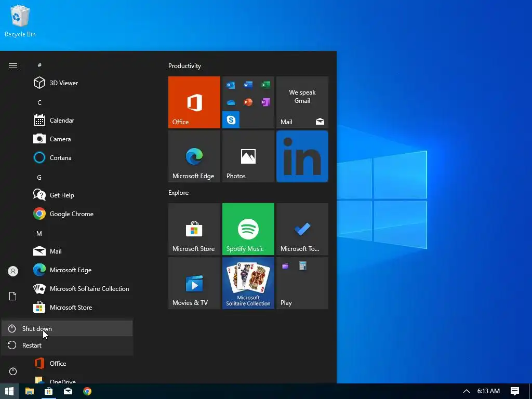Open the Microsoft Store tile
Viewport: 532px width, 399px height.
194,229
